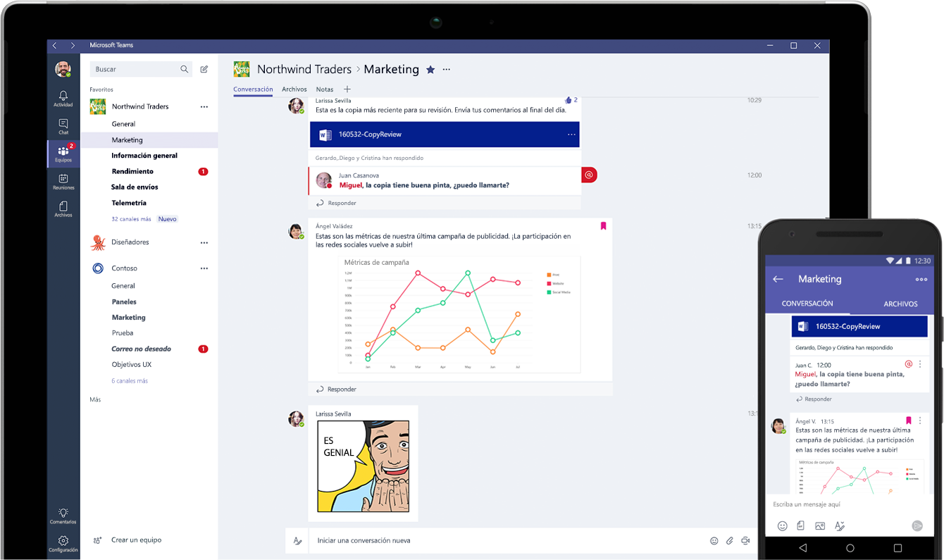Viewport: 944px width, 560px height.
Task: Toggle rich text formatting in compose box
Action: [298, 540]
